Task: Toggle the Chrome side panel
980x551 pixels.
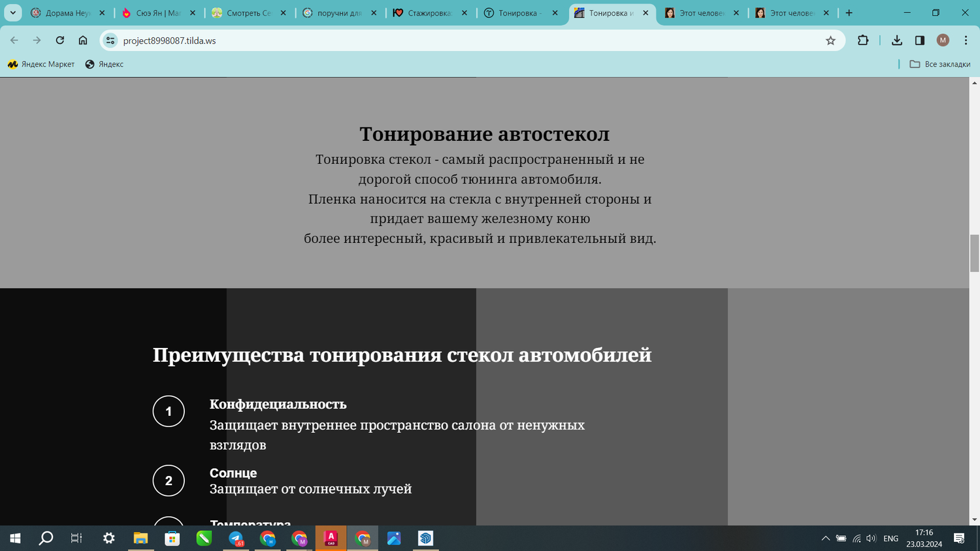Action: point(920,40)
